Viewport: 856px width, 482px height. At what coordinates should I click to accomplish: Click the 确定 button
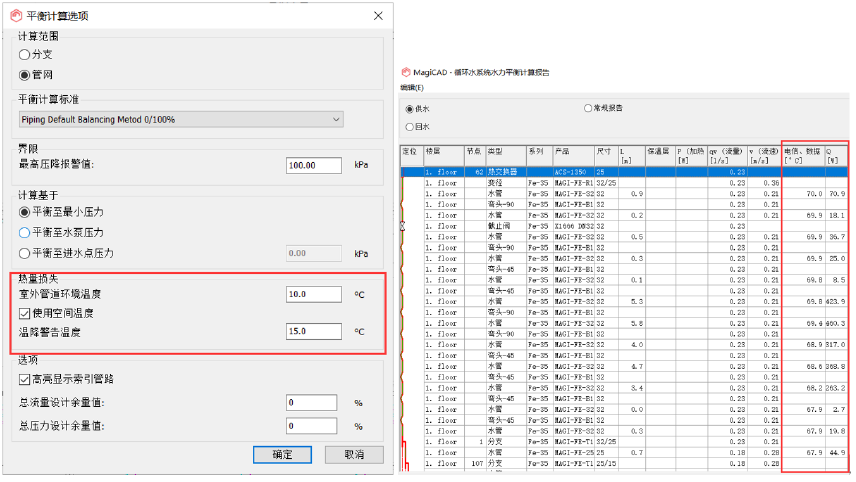pos(282,455)
